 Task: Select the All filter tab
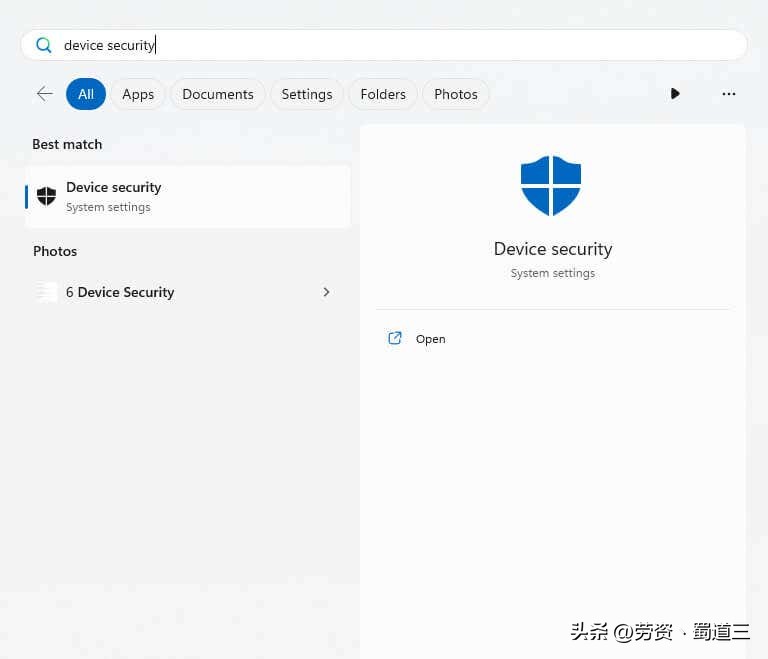click(x=86, y=94)
